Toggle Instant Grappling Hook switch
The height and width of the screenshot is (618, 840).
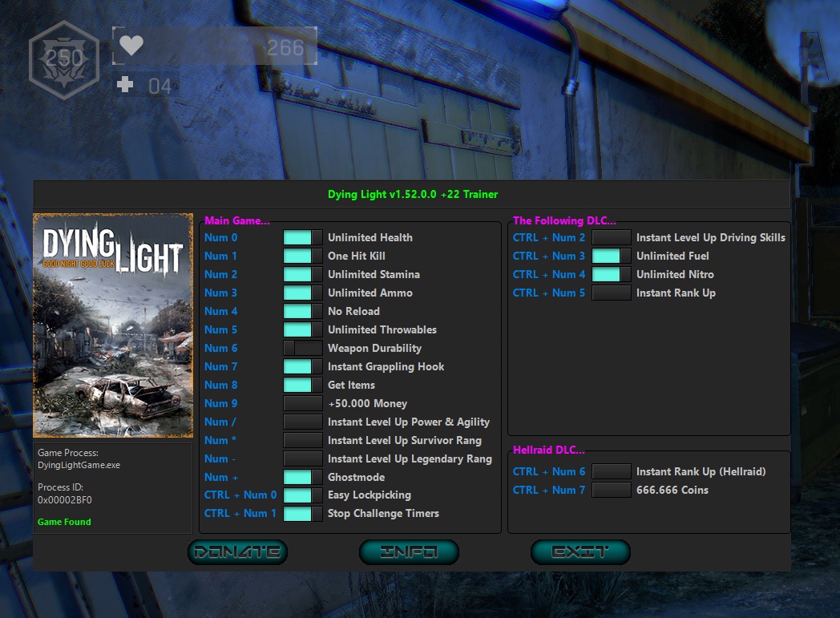coord(303,366)
